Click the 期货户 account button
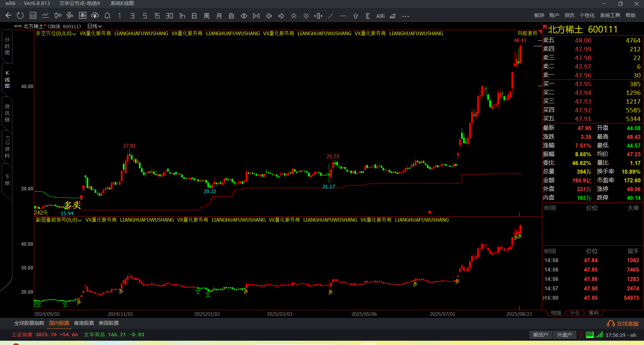This screenshot has height=345, width=644. [541, 335]
